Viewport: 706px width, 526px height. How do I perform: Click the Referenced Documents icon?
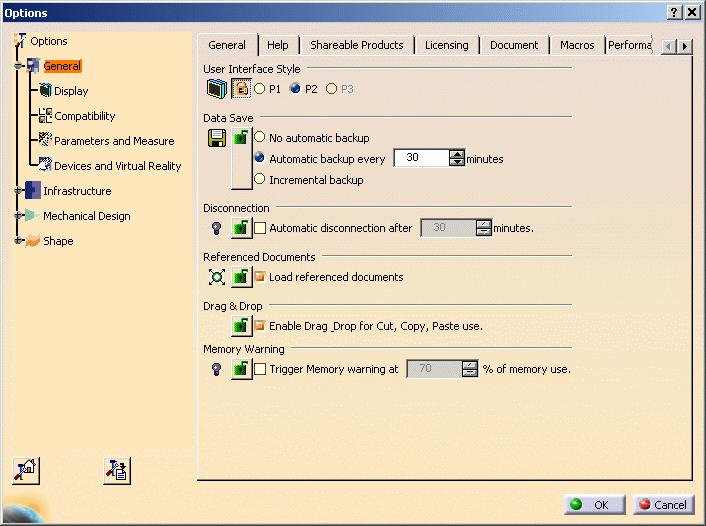(x=217, y=277)
